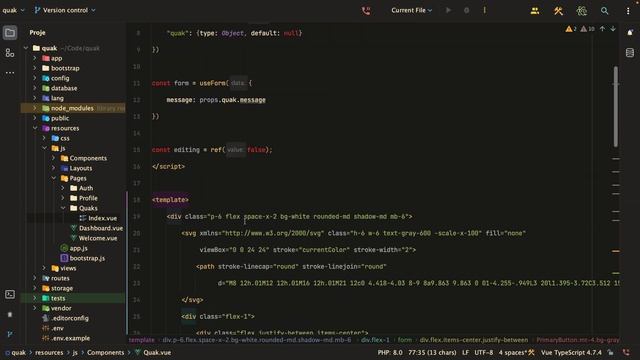Click div.flex-1 in structure breadcrumb
The width and height of the screenshot is (640, 360).
click(x=375, y=340)
